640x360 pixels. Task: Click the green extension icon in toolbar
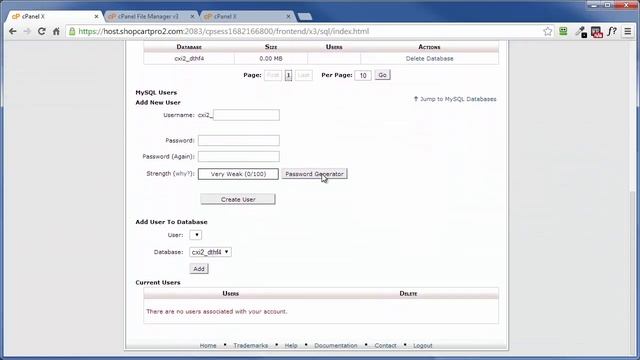tap(563, 31)
